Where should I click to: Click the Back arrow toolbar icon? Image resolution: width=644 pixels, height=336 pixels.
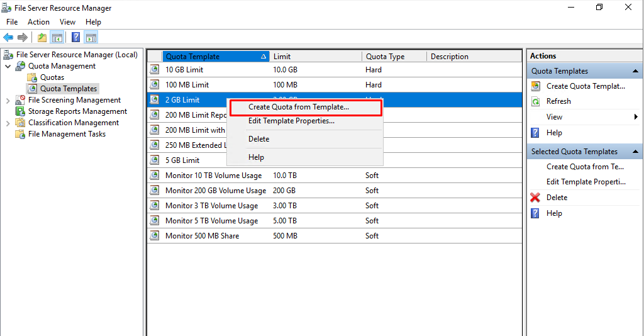8,37
